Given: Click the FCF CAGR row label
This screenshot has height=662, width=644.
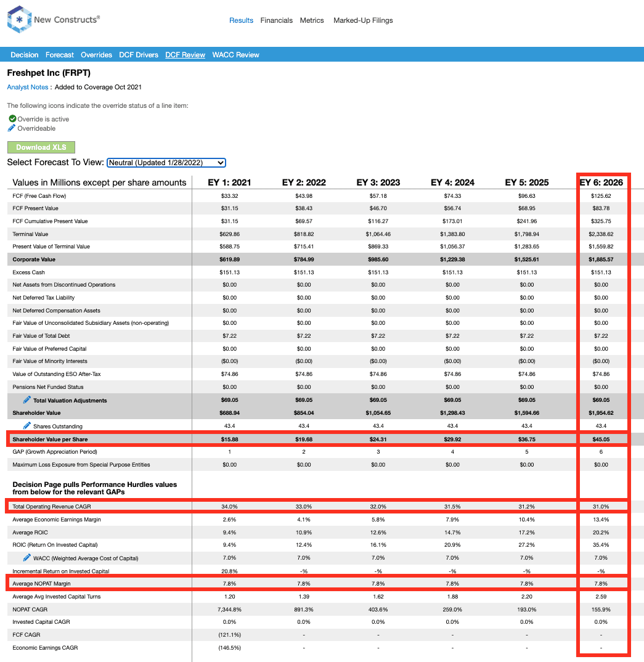Looking at the screenshot, I should [x=26, y=635].
